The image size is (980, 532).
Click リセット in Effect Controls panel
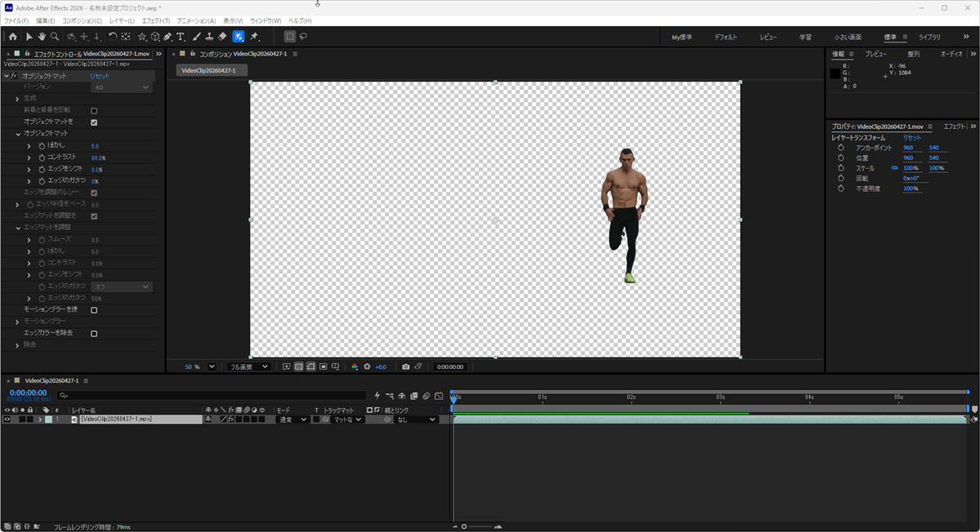point(99,75)
